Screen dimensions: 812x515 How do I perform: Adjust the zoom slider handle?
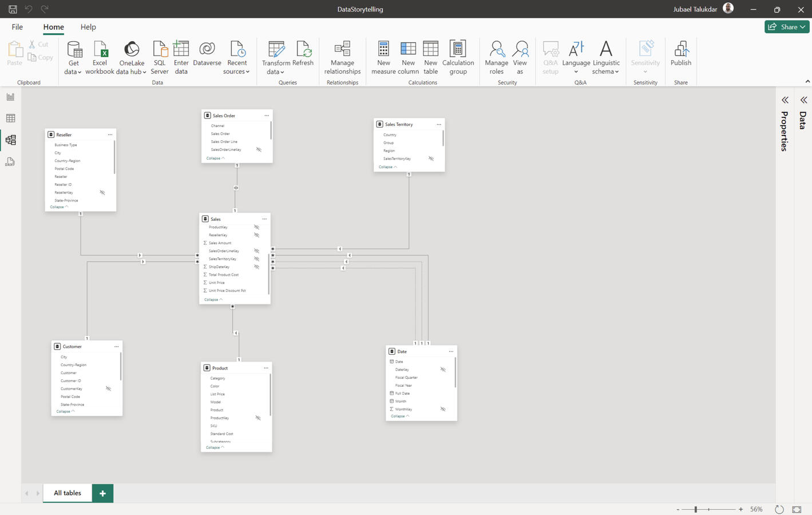(x=696, y=509)
